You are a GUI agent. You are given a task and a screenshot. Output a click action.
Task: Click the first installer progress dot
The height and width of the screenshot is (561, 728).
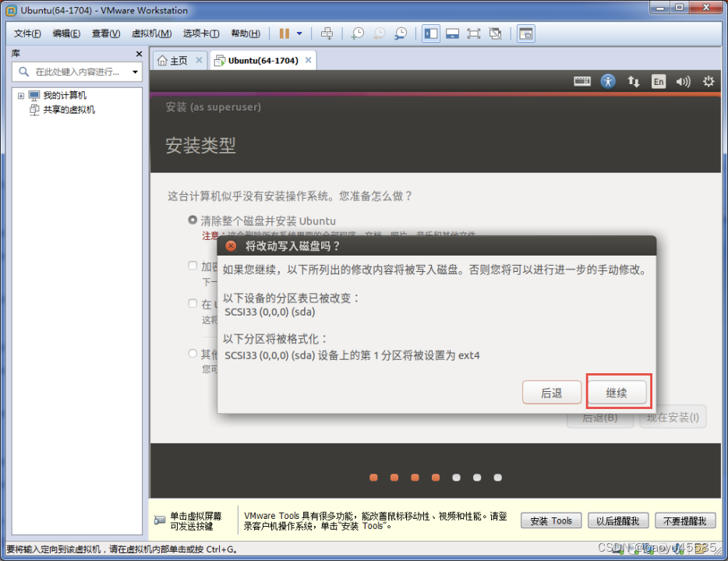coord(373,478)
